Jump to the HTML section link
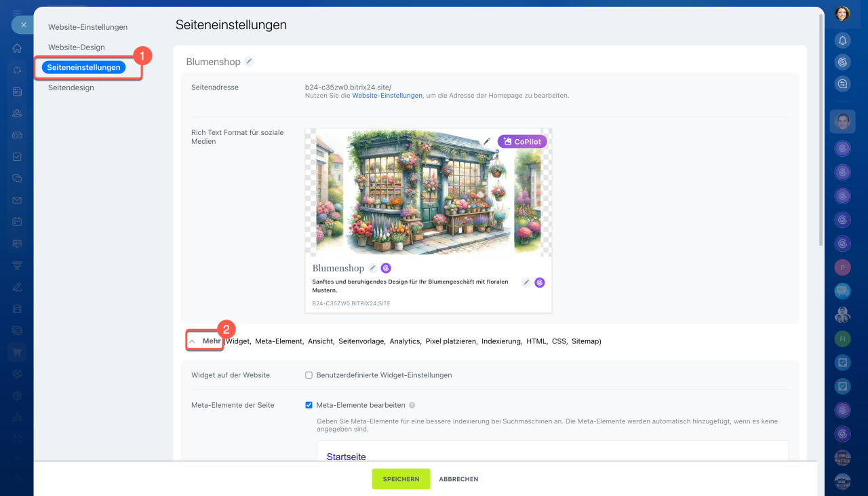Viewport: 868px width, 496px height. 536,341
